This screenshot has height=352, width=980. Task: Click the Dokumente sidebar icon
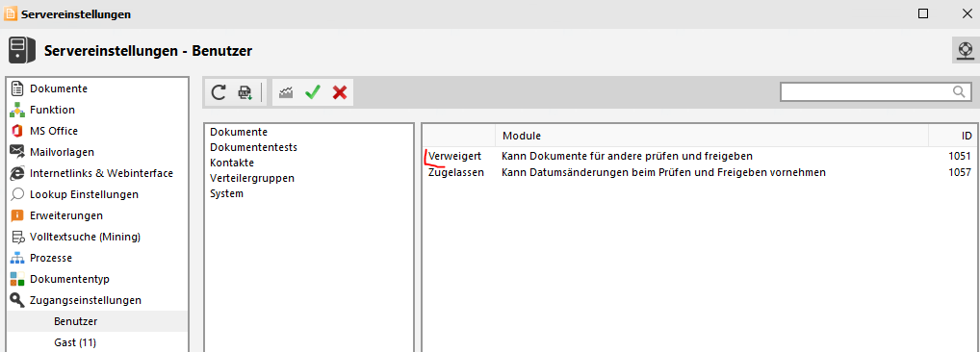click(17, 88)
